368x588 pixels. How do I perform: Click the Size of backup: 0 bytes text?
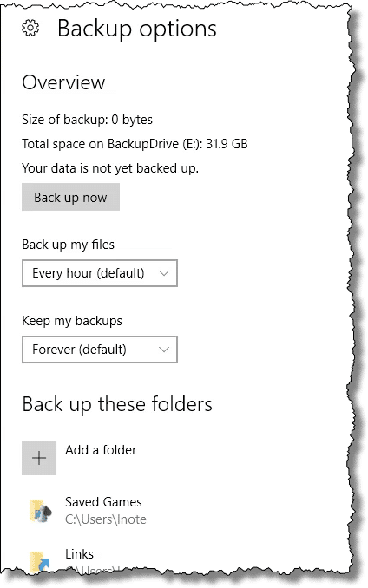tap(87, 120)
